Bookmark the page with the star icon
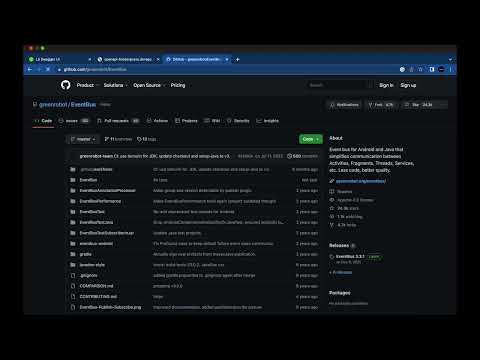Screen dimensions: 480x360 pos(421,69)
